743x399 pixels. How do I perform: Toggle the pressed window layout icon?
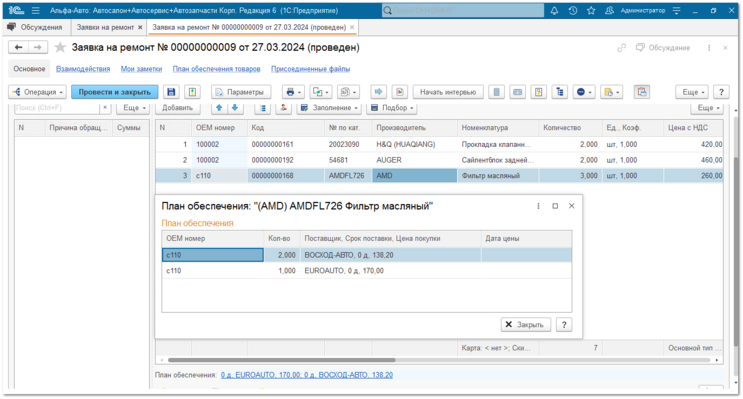(x=642, y=92)
